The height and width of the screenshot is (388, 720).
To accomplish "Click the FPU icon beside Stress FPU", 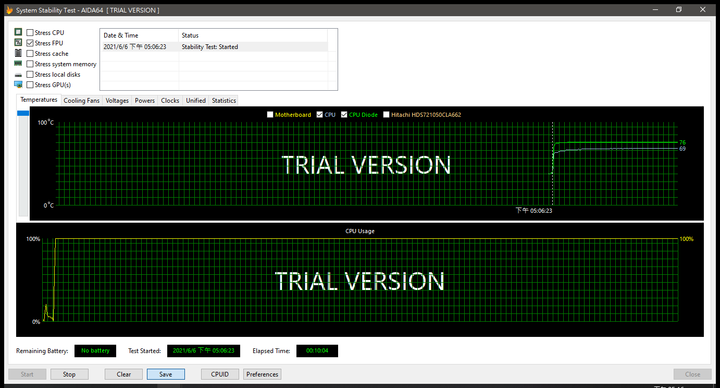I will pos(18,42).
